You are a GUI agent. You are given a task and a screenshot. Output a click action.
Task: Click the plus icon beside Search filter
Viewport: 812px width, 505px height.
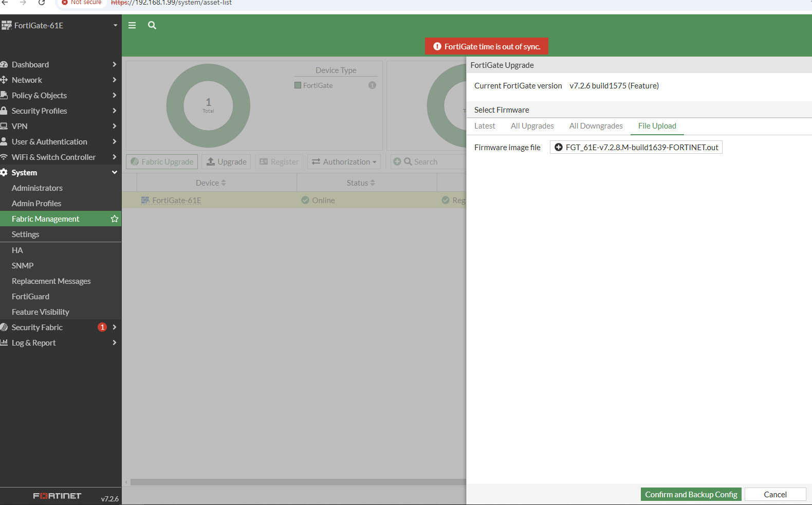(397, 161)
